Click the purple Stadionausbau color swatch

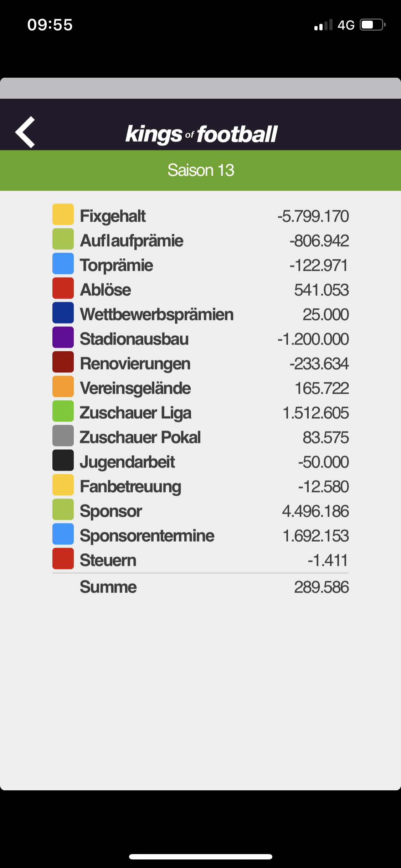[63, 337]
